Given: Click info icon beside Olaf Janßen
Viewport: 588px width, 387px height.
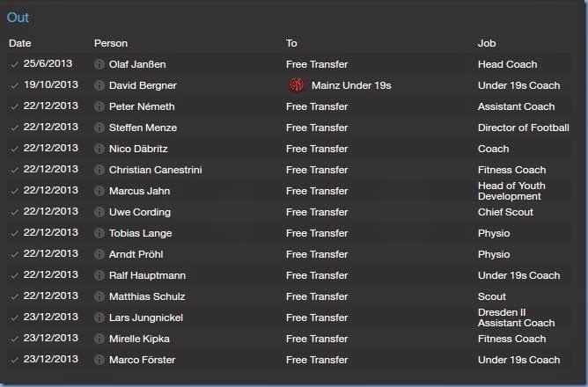Looking at the screenshot, I should [x=99, y=64].
